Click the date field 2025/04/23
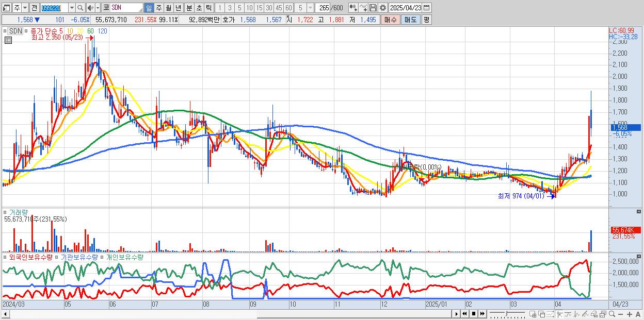The image size is (644, 320). click(405, 8)
